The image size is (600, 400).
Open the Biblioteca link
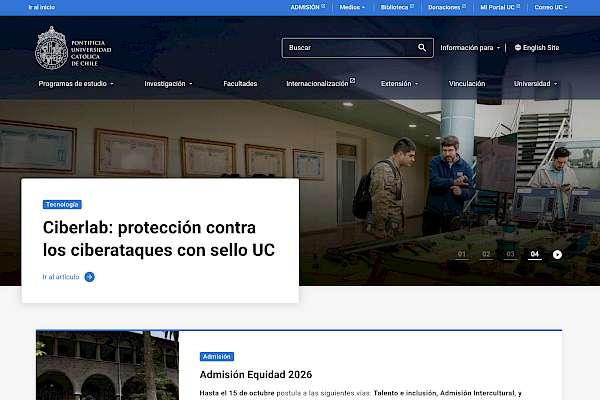397,7
